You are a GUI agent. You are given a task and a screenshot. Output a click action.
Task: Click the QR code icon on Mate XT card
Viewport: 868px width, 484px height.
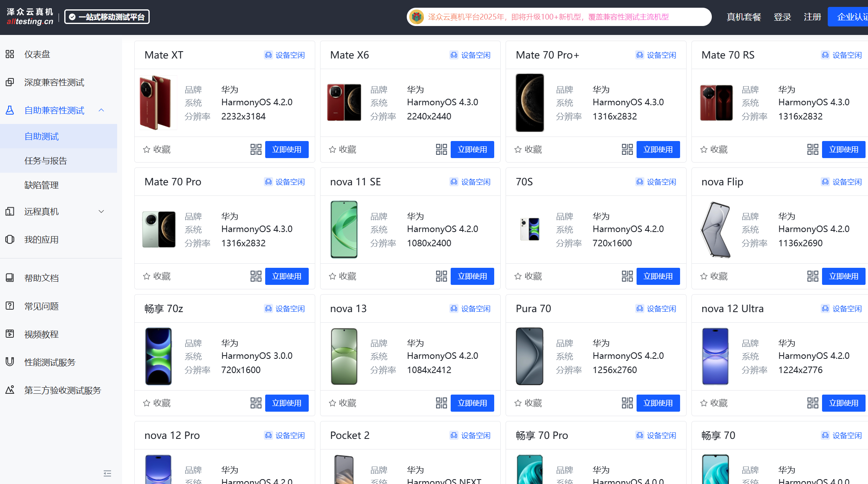click(256, 150)
